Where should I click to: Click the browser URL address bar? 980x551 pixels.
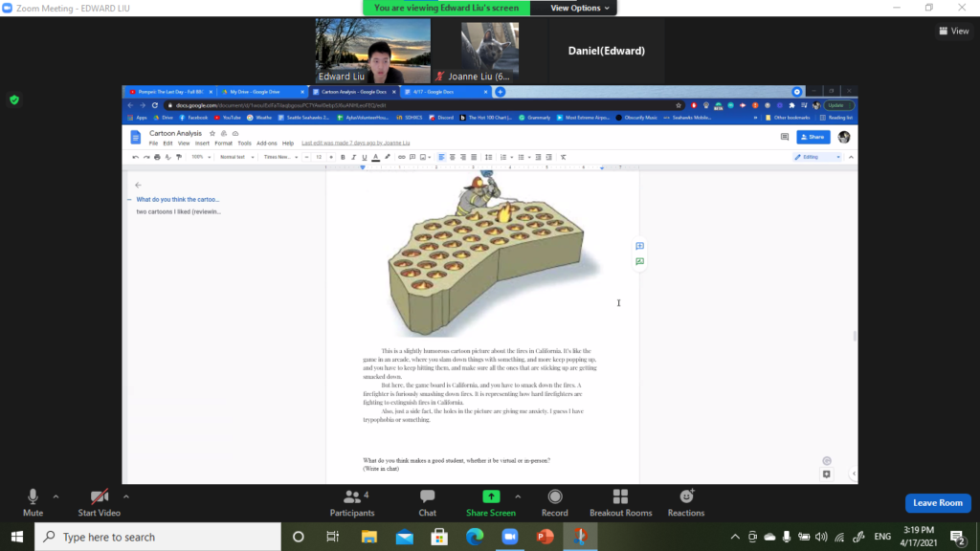[419, 105]
